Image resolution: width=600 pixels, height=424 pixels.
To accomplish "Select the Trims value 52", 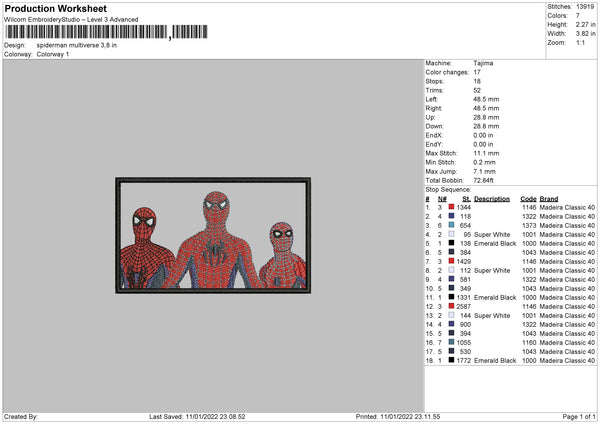I will (x=477, y=90).
